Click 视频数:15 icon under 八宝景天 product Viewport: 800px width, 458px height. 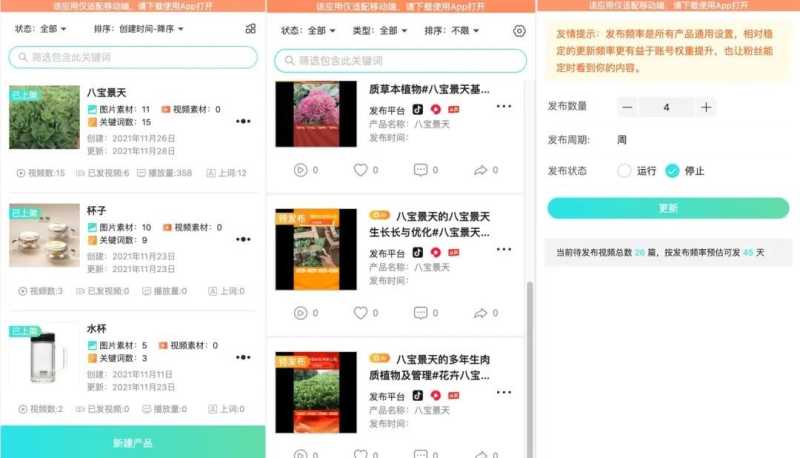[21, 173]
